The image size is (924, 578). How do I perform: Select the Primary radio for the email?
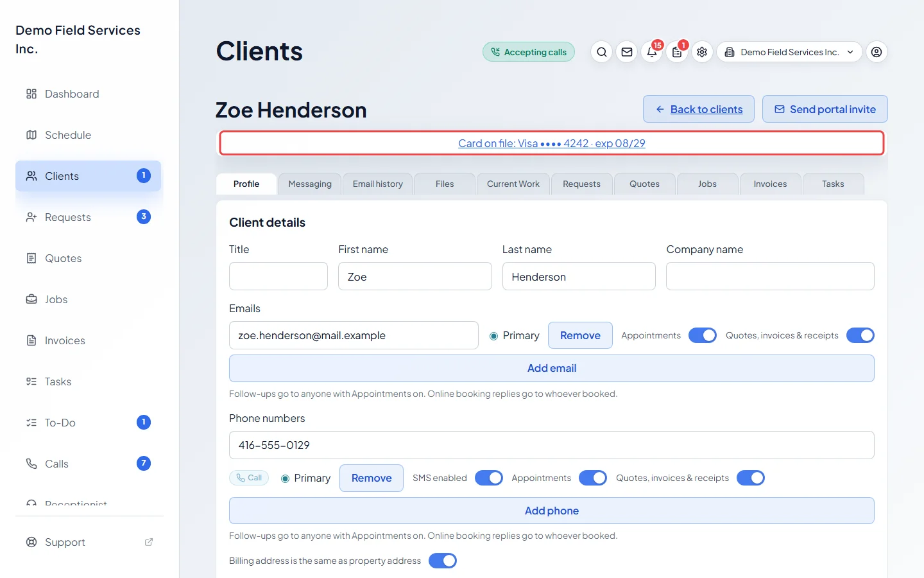[x=493, y=336]
